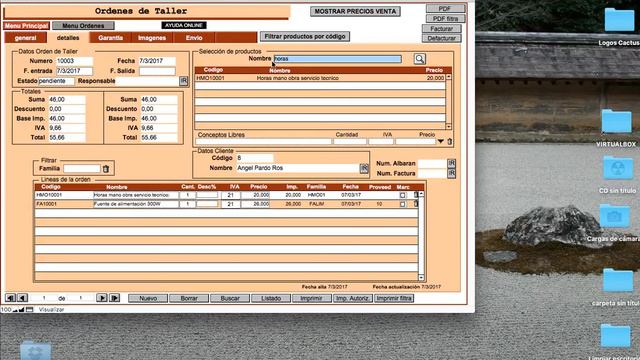Screen dimensions: 640x360
Task: Go to previous record arrow
Action: point(22,298)
